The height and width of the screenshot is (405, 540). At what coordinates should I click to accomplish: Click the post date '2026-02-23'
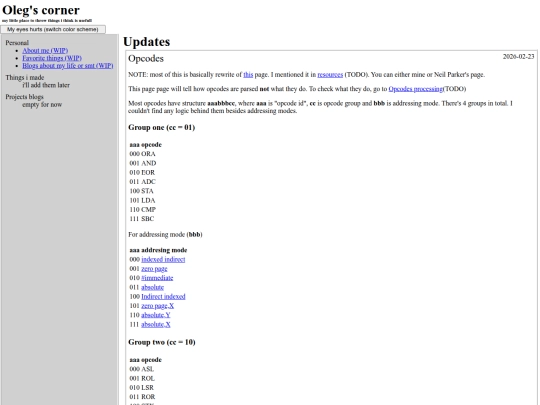coord(518,56)
